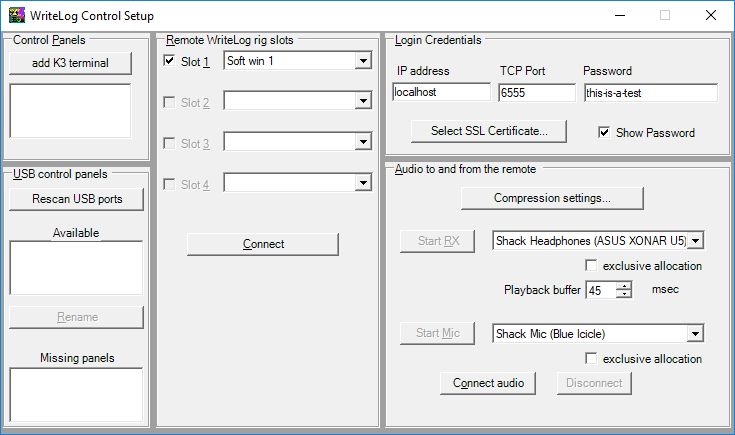Viewport: 735px width, 435px height.
Task: Click the Available USB panels list
Action: (76, 268)
